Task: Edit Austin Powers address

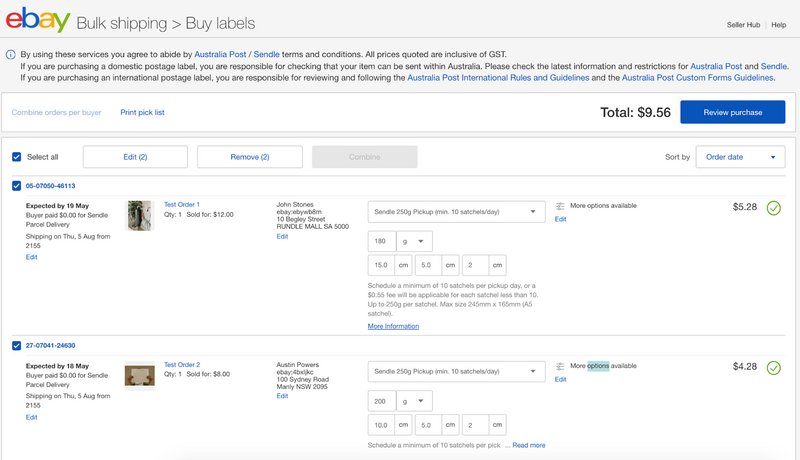Action: point(282,396)
